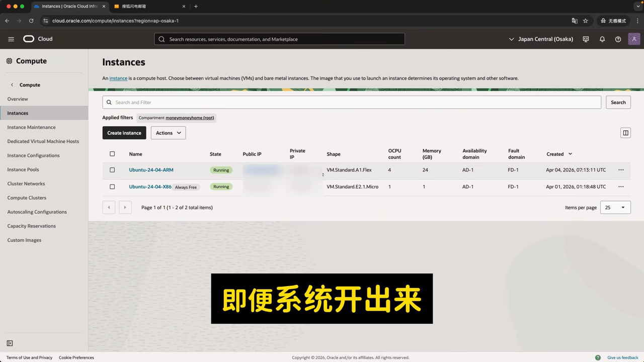Click the Always Free badge

coord(186,187)
